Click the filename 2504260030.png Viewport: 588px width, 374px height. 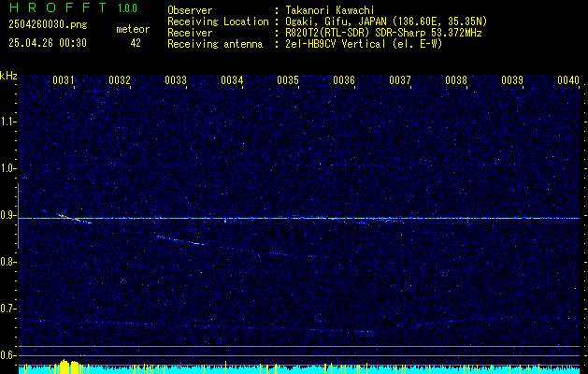coord(48,25)
